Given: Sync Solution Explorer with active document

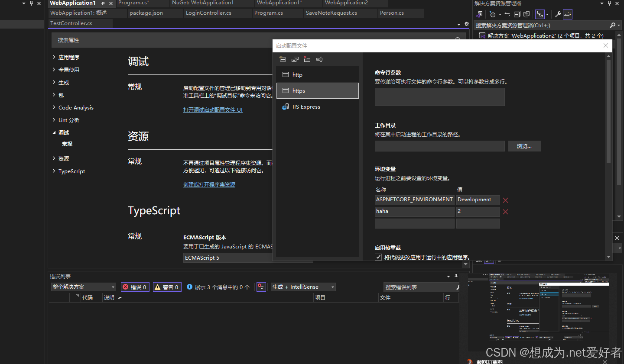Looking at the screenshot, I should click(507, 13).
